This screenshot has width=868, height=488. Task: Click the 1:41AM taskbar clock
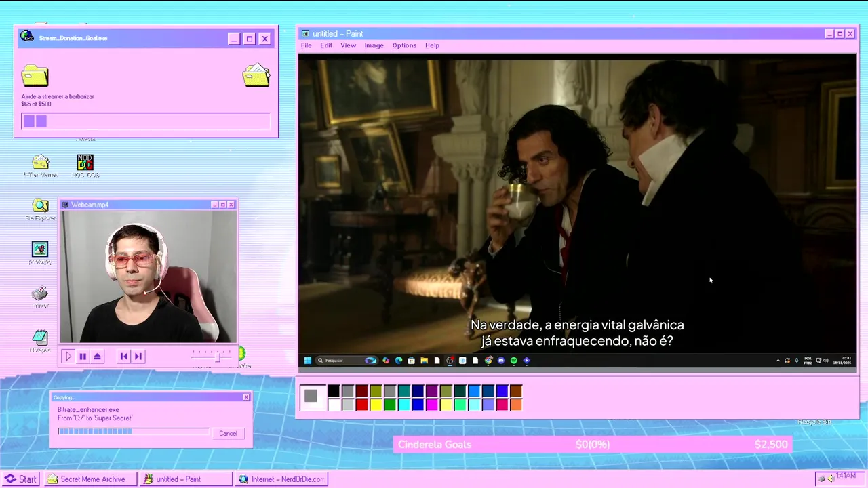tap(846, 476)
